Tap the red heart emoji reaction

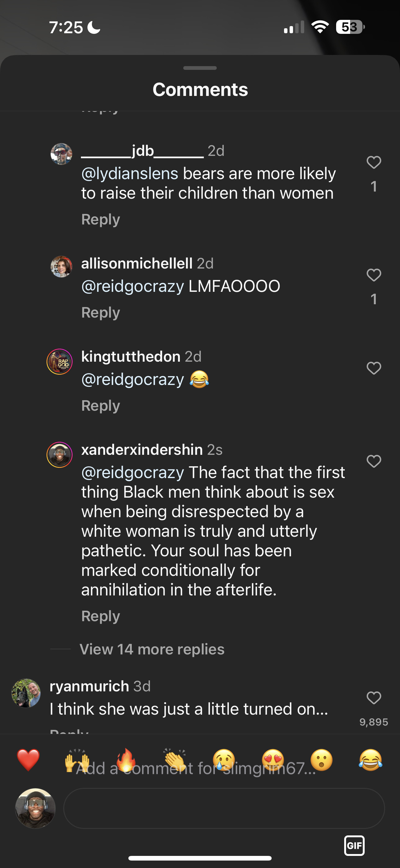coord(28,760)
